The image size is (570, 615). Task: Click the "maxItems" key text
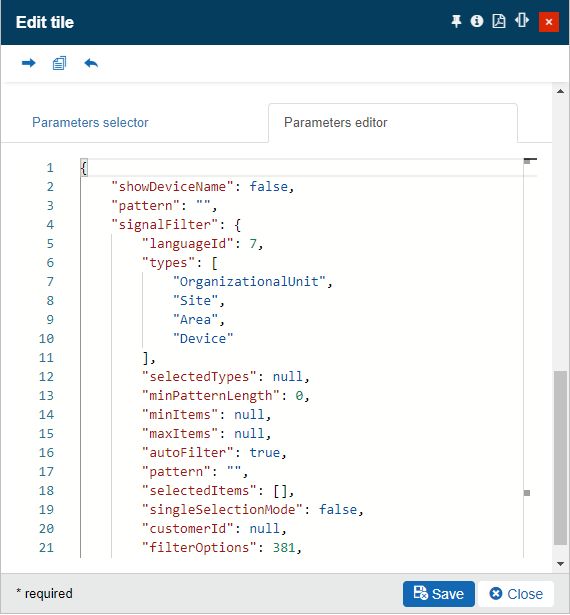pos(180,434)
